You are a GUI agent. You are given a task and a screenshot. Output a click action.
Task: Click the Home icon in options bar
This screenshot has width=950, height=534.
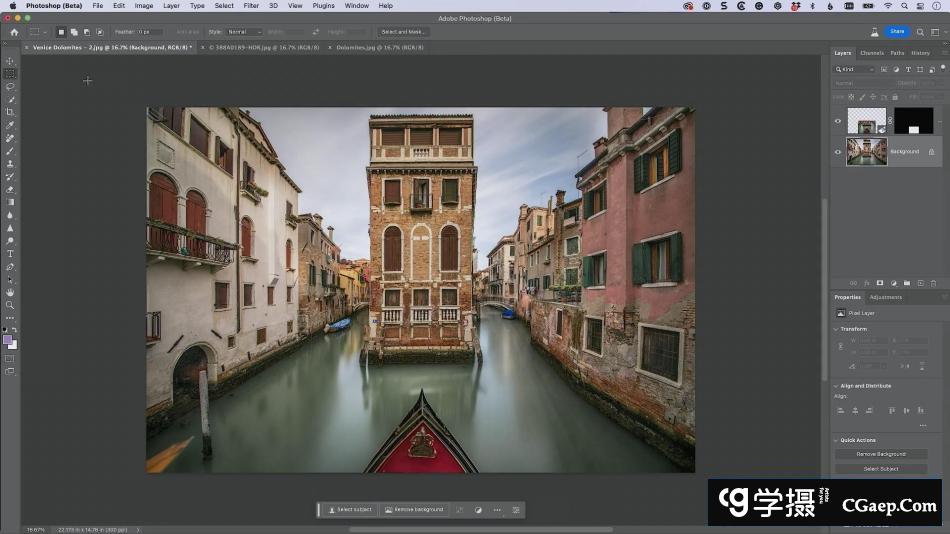pyautogui.click(x=14, y=32)
